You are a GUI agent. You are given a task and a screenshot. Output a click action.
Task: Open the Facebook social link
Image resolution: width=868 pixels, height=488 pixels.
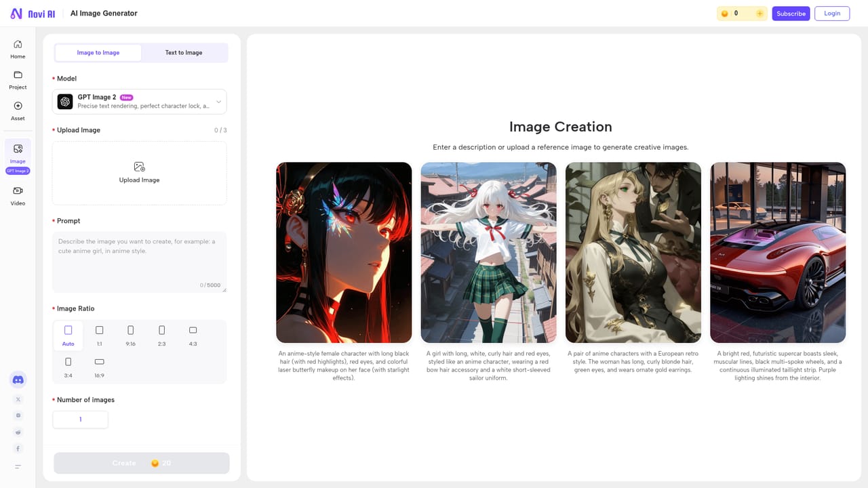18,449
